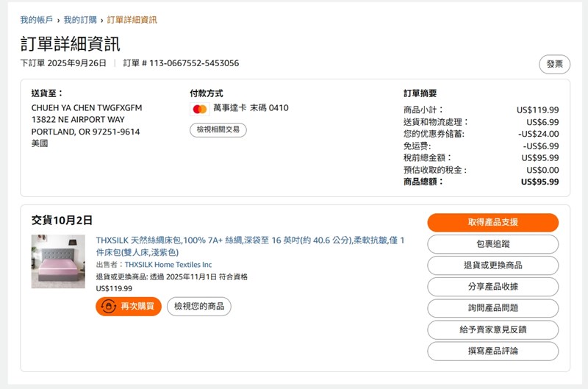Image resolution: width=588 pixels, height=389 pixels.
Task: Click 訂單詳細資訊 breadcrumb item
Action: (x=132, y=20)
